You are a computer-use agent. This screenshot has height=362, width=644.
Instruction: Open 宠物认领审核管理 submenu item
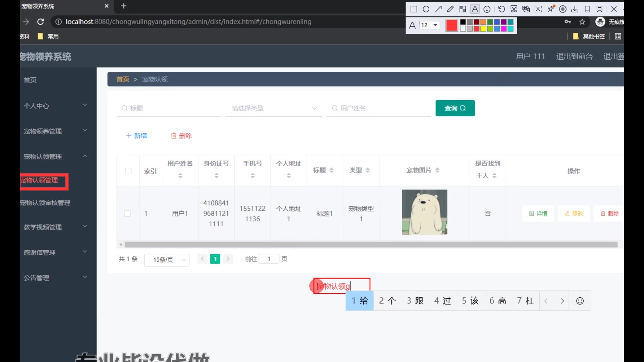click(x=45, y=203)
